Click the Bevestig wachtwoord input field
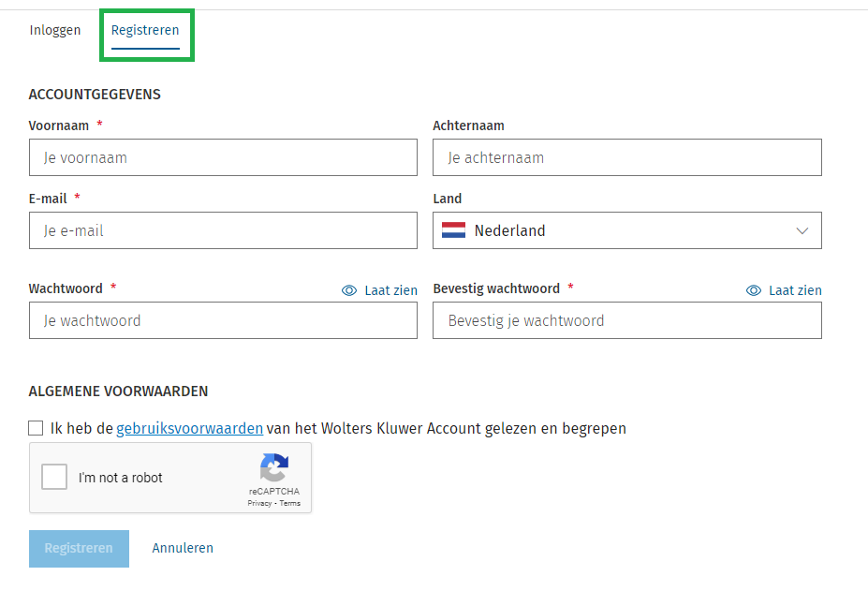Screen dimensions: 868x591 (626, 320)
